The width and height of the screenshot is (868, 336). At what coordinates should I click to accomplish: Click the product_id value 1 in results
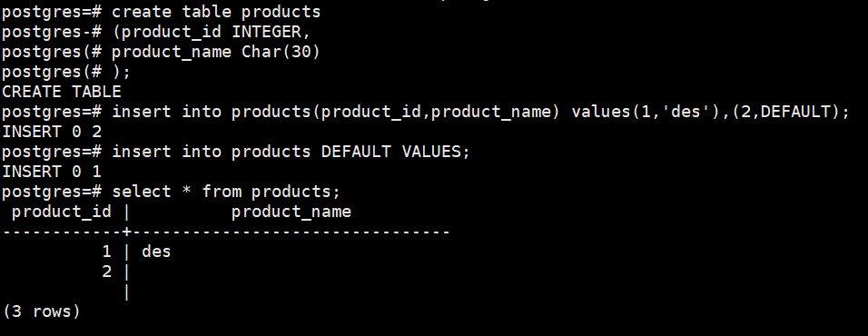click(107, 252)
